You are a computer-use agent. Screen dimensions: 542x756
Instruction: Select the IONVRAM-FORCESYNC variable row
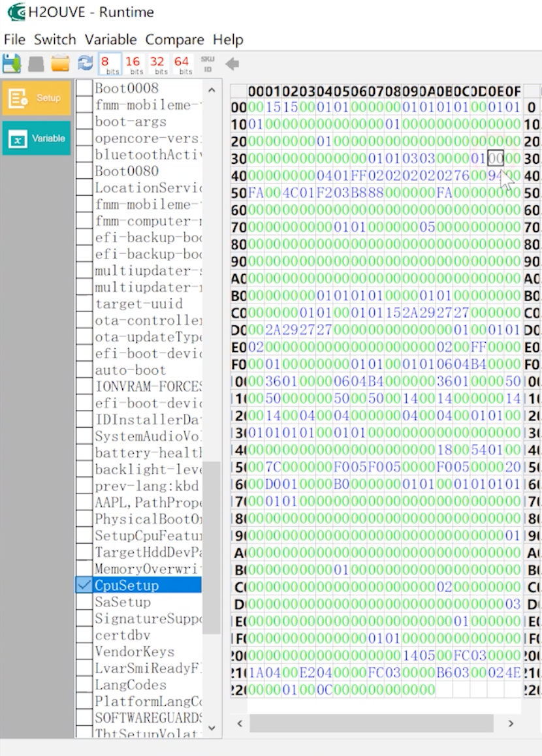(148, 386)
